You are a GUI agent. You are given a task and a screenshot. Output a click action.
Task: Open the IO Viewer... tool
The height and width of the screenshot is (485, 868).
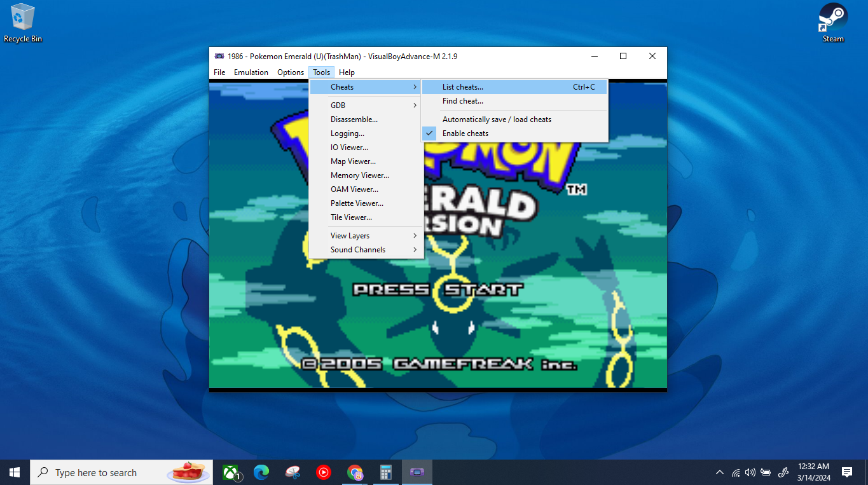tap(366, 147)
